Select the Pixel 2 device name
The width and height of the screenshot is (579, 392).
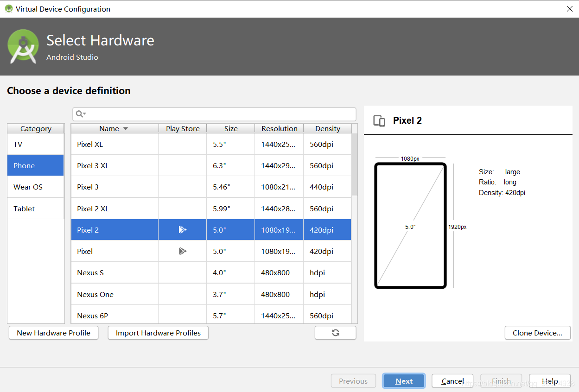88,230
